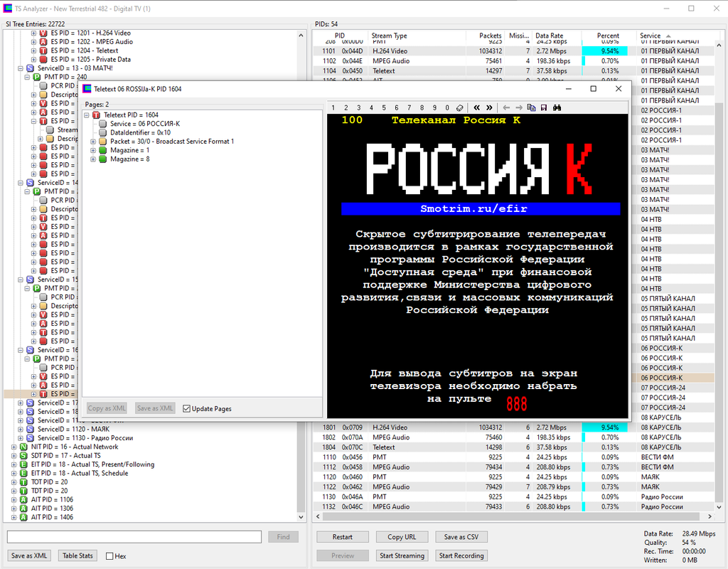Expand ServiceID = 1120 - МАЯК node
The image size is (728, 569).
click(21, 430)
